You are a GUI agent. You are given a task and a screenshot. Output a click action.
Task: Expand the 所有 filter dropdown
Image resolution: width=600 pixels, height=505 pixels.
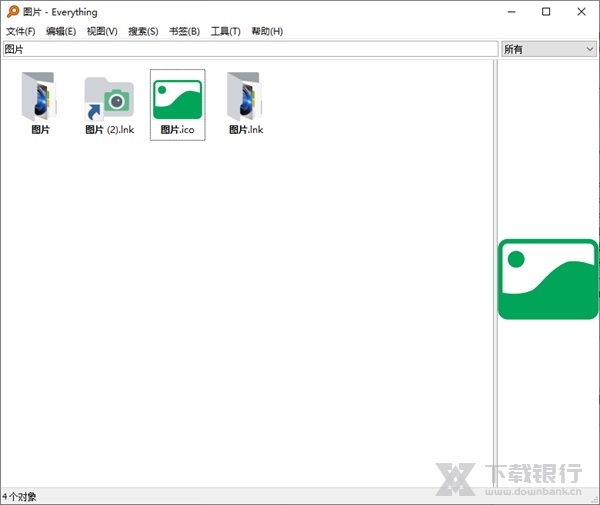(x=548, y=49)
